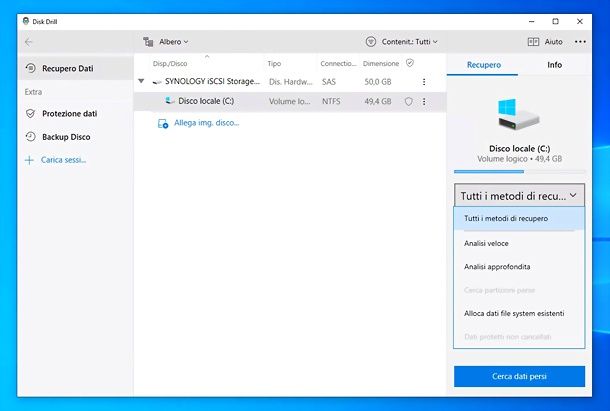Viewport: 610px width, 411px height.
Task: Choose Analisi approfondita option
Action: tap(519, 267)
